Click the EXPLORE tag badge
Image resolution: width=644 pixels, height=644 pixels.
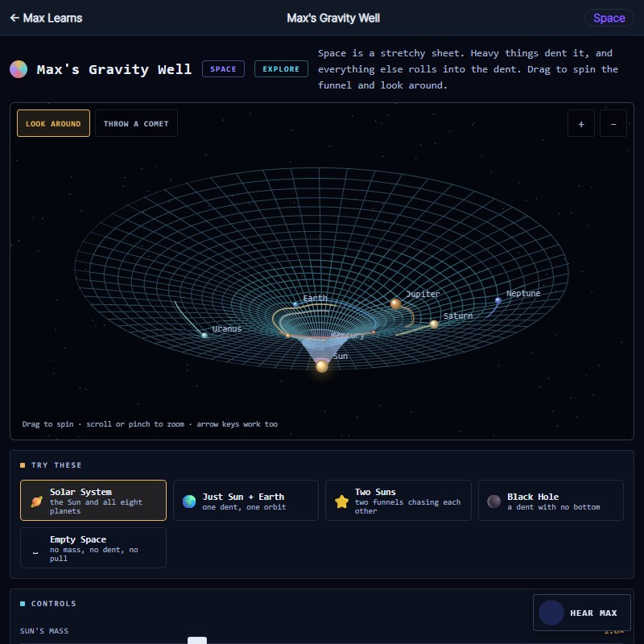coord(281,69)
